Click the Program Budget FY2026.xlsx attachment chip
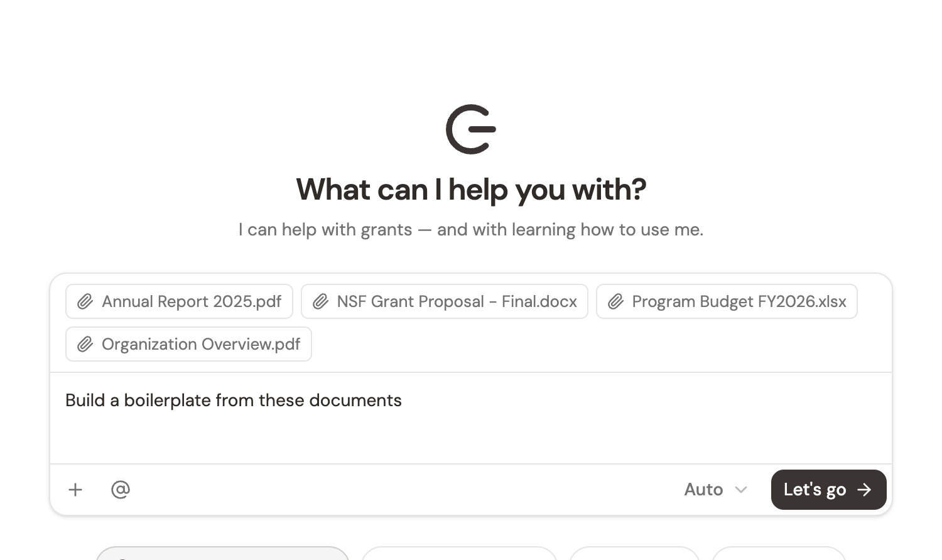Image resolution: width=942 pixels, height=560 pixels. [x=727, y=301]
